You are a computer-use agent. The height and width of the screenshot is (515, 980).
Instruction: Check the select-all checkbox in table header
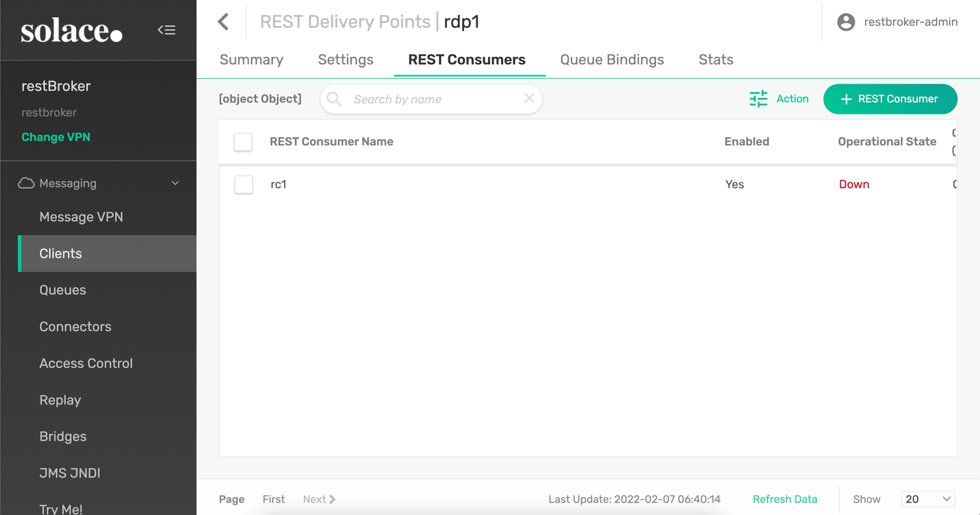(x=243, y=142)
